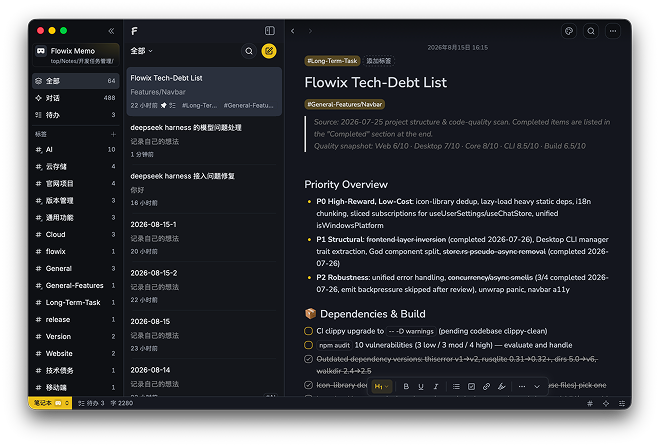Click 待办 3 in status bar
This screenshot has height=447, width=660.
pos(91,403)
